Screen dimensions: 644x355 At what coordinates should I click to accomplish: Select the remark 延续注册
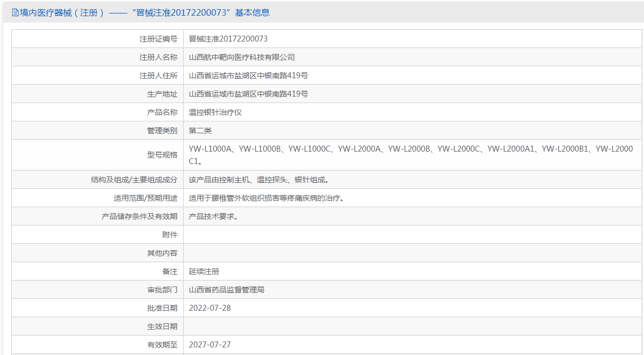pyautogui.click(x=204, y=271)
